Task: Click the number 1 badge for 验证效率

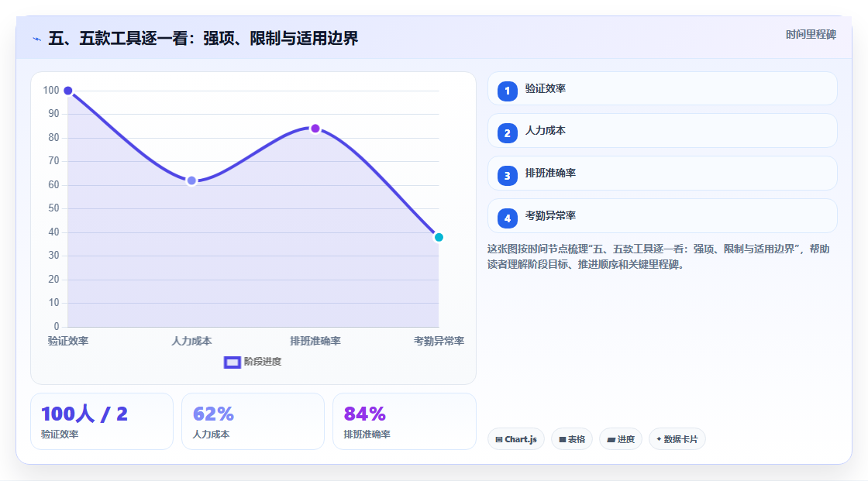Action: pyautogui.click(x=507, y=91)
